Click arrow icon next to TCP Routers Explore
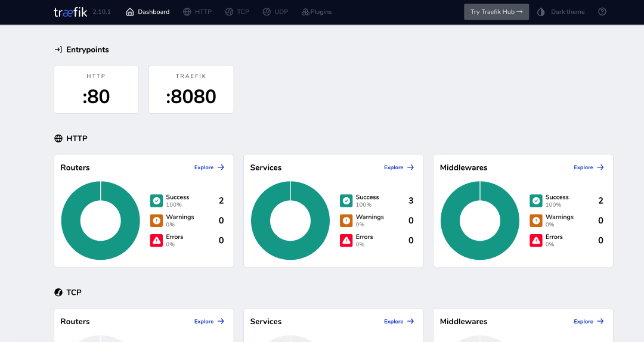This screenshot has width=644, height=342. pyautogui.click(x=221, y=321)
